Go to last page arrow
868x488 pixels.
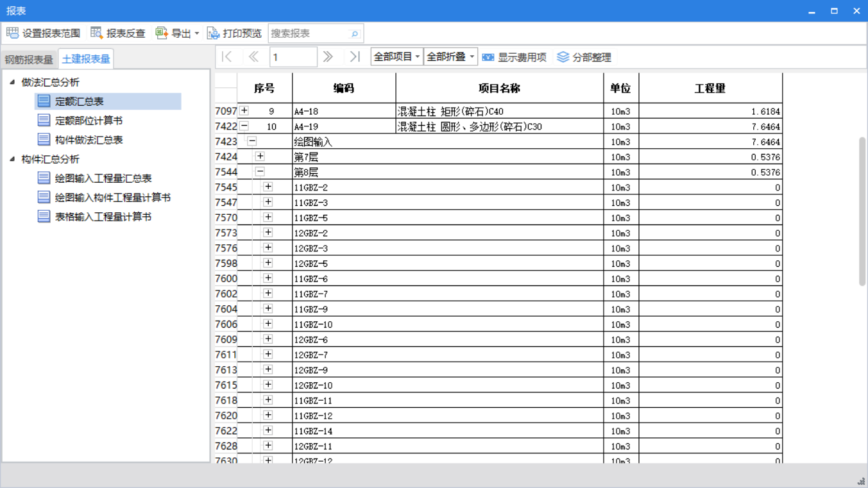(x=355, y=56)
